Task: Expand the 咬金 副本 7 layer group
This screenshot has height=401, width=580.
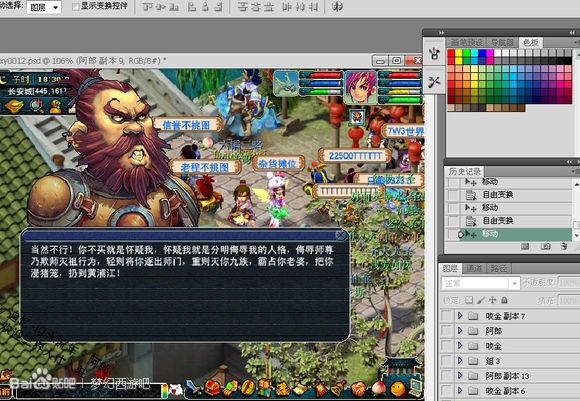Action: [x=460, y=316]
